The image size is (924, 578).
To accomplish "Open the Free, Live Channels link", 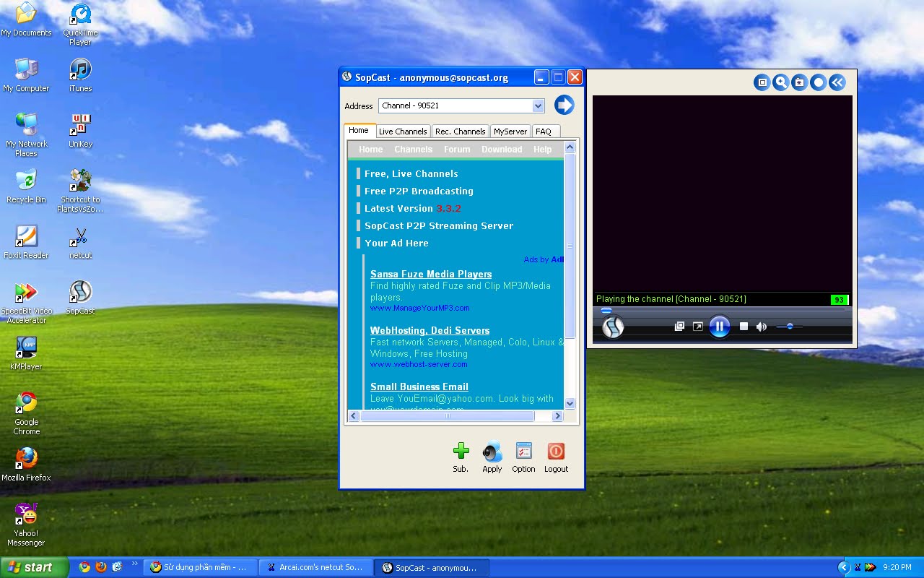I will pos(411,173).
